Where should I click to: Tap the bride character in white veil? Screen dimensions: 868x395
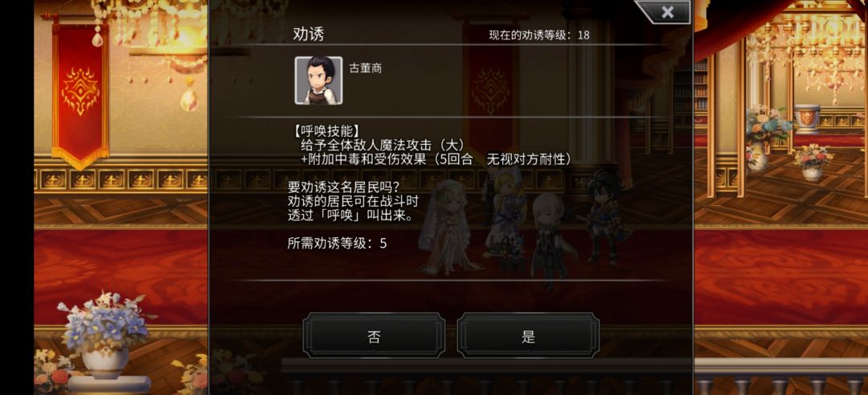444,225
